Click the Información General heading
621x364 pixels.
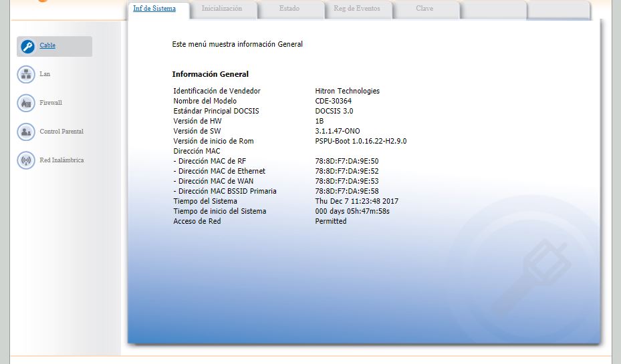(x=210, y=75)
